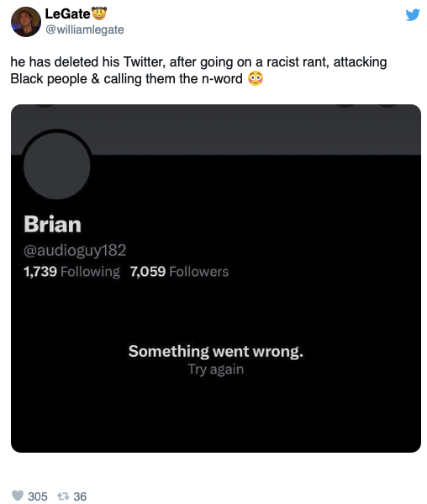This screenshot has width=427, height=504.
Task: Click Try again under error message
Action: tap(216, 369)
